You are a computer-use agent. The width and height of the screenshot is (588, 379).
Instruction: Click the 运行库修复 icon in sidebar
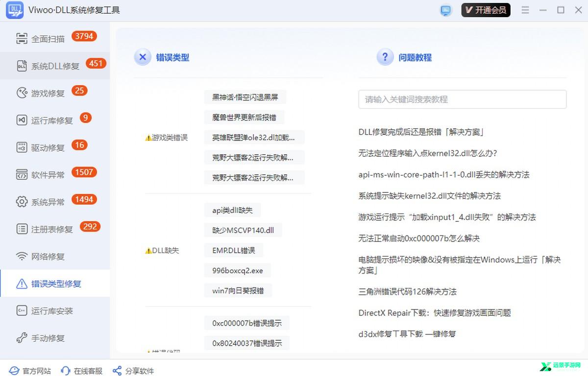click(x=22, y=120)
